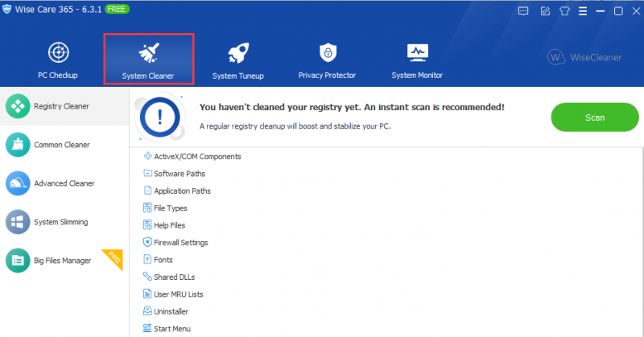This screenshot has width=644, height=337.
Task: Maximize the Wise Care 365 window
Action: pos(618,11)
